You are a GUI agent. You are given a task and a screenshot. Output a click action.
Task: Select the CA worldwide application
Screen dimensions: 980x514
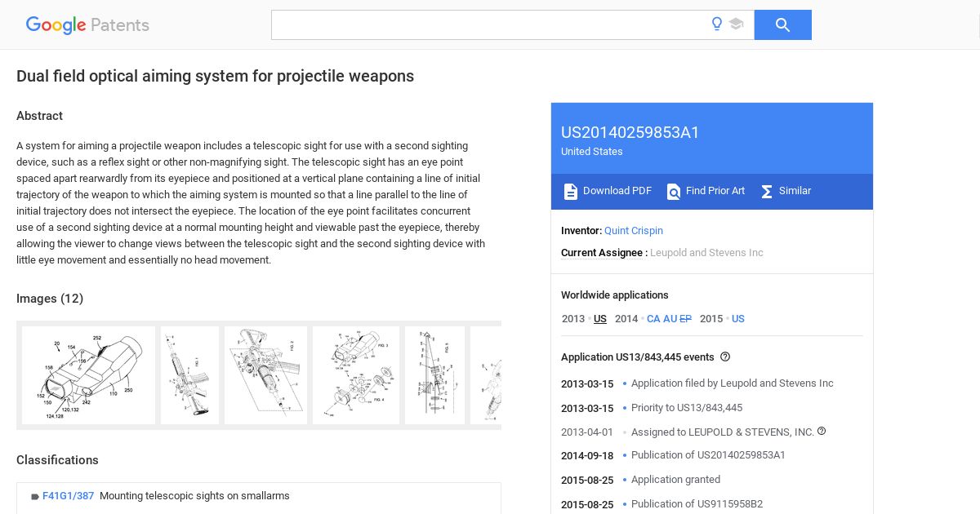[x=653, y=319]
